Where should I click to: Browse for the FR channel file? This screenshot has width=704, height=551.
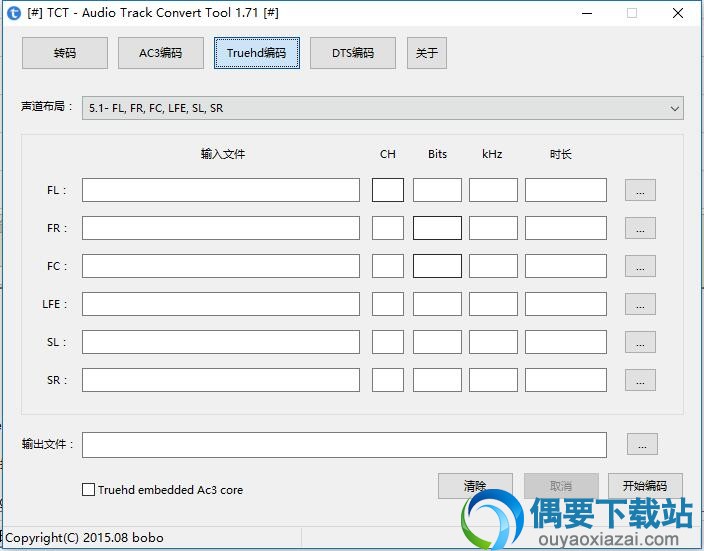click(x=640, y=228)
